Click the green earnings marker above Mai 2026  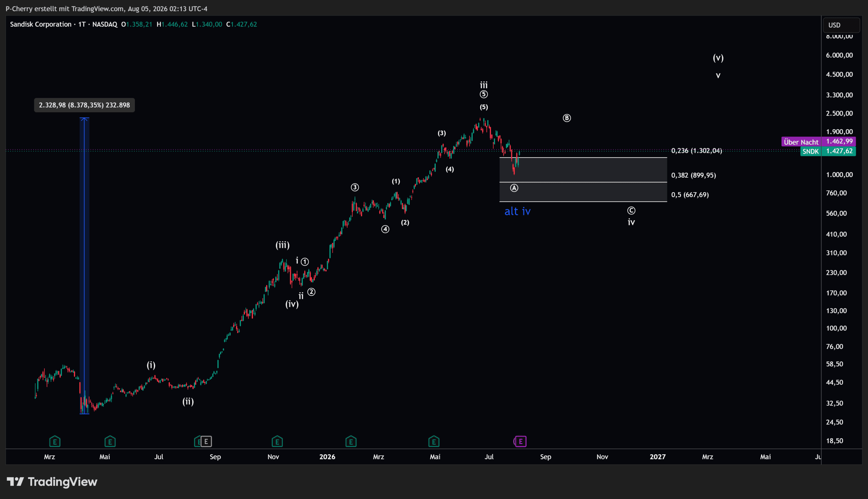click(x=434, y=441)
